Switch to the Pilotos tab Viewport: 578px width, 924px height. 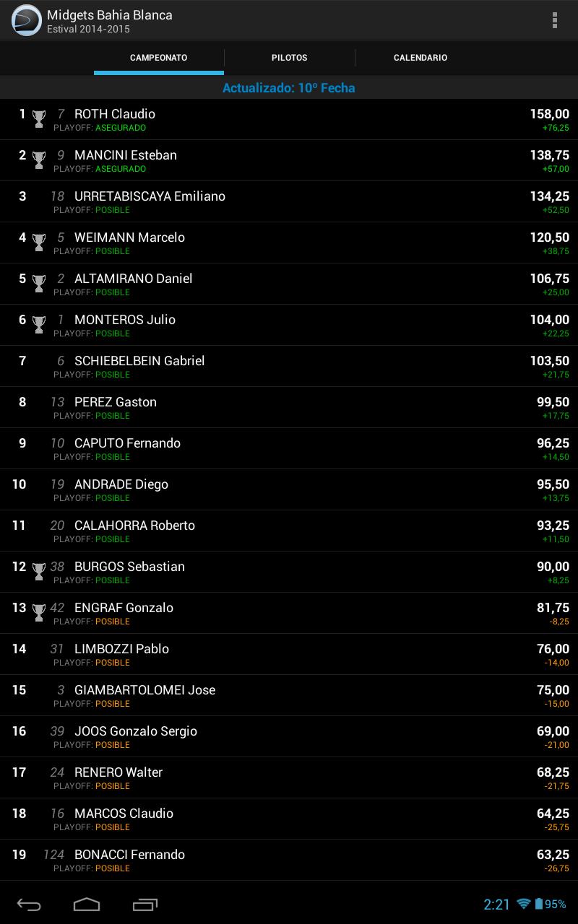point(289,58)
